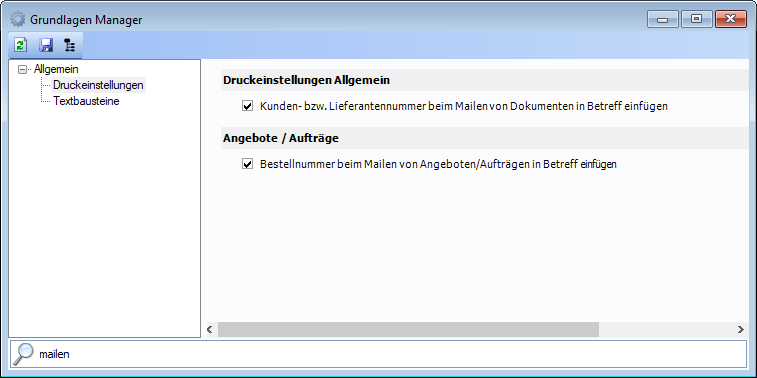The image size is (757, 378).
Task: Click the 'Druckeinstellungen Allgemein' heading
Action: (x=307, y=81)
